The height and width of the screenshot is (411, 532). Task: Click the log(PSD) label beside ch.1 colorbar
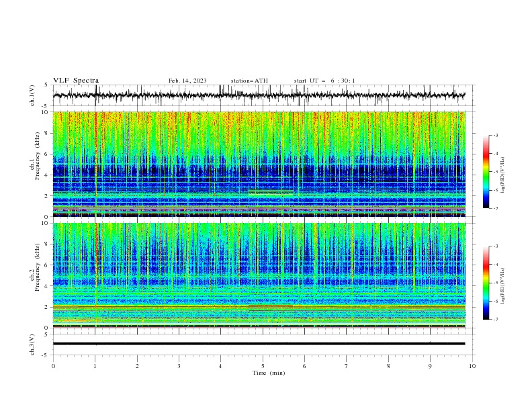503,175
